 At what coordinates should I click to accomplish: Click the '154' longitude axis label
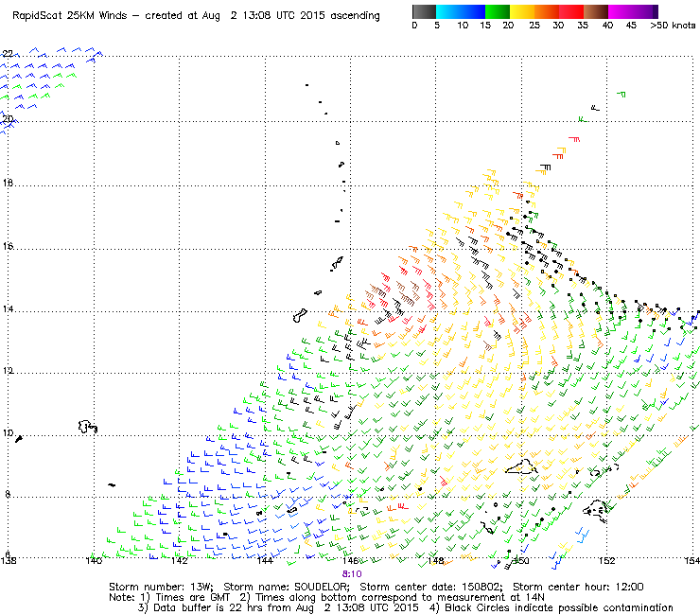(x=692, y=560)
